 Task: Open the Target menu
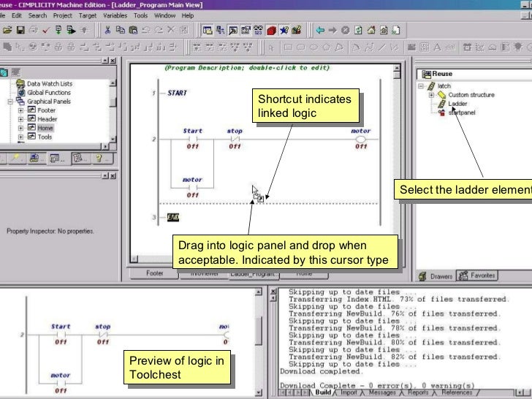(88, 15)
